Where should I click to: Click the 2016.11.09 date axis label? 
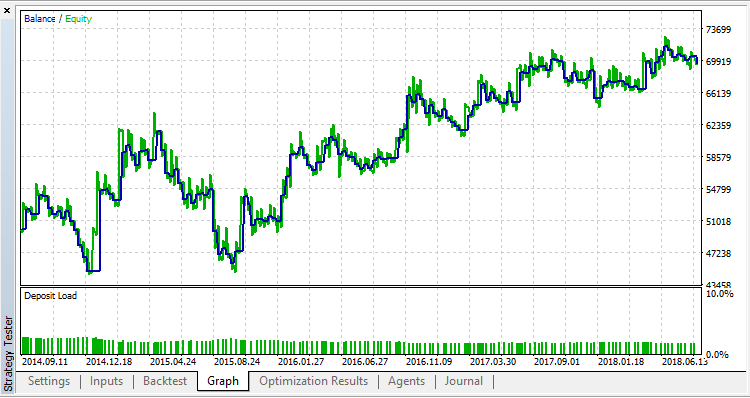(x=429, y=362)
